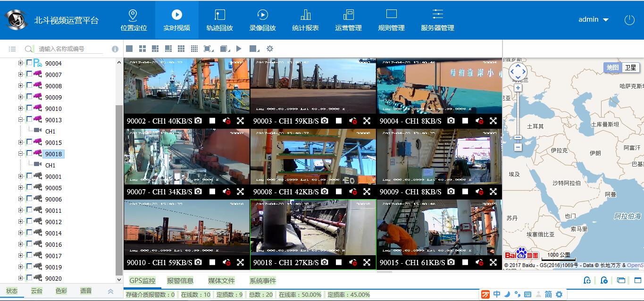
Task: Switch map to 卫星 satellite view
Action: [x=630, y=67]
